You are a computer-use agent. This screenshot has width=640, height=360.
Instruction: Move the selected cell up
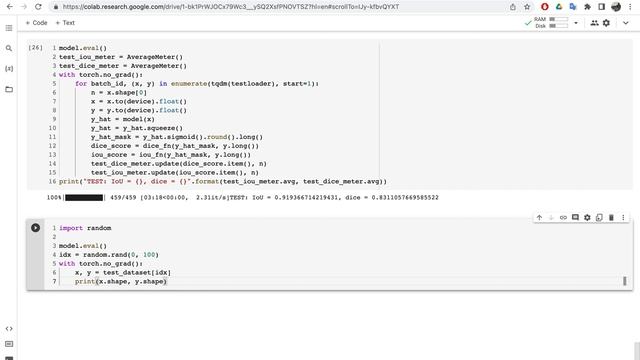(539, 218)
